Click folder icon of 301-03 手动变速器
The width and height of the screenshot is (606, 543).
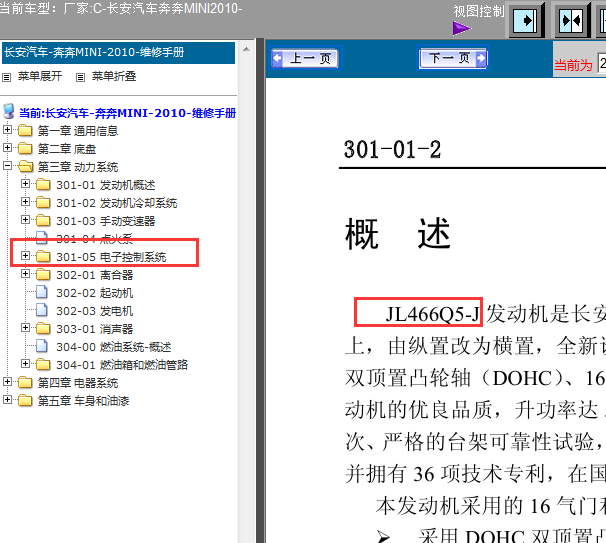click(x=43, y=221)
